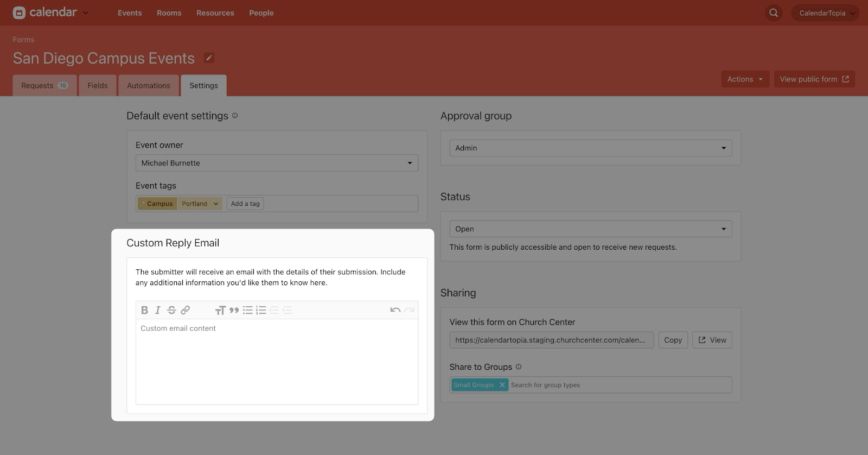Edit the San Diego Campus Events title

[209, 58]
